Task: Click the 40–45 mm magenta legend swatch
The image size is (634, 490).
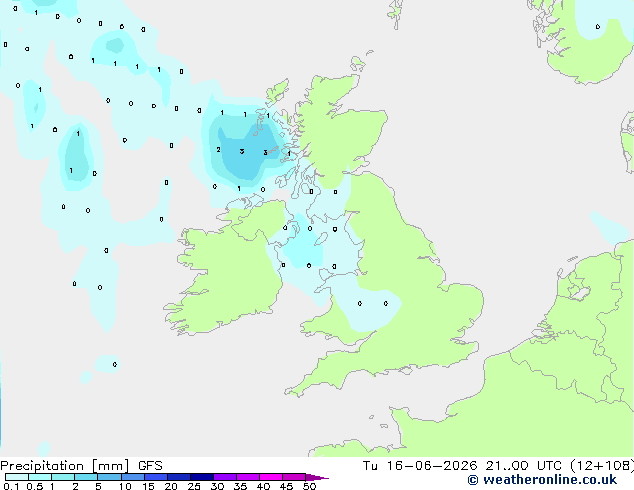Action: coord(271,477)
